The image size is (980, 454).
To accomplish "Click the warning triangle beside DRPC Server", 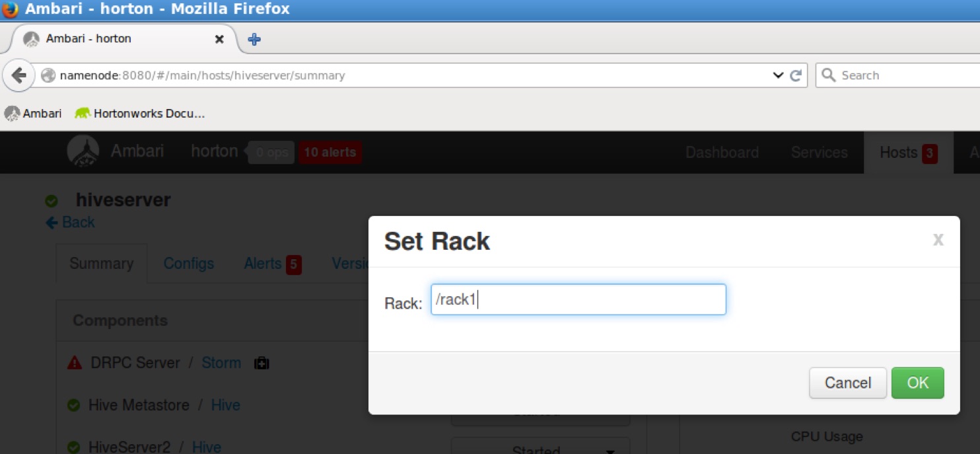I will click(x=73, y=362).
